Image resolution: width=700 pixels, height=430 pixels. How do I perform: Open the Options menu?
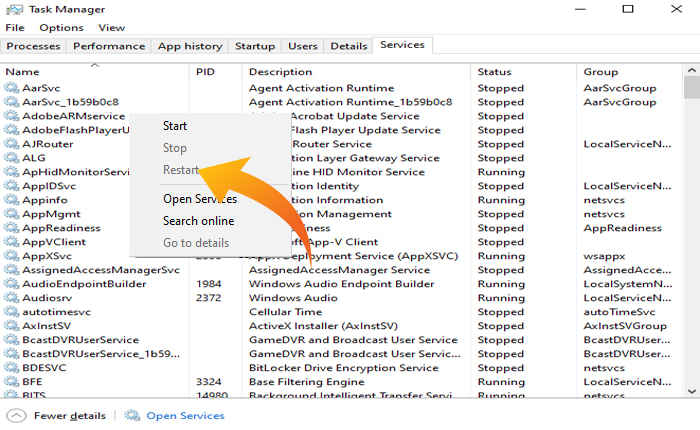pos(61,28)
